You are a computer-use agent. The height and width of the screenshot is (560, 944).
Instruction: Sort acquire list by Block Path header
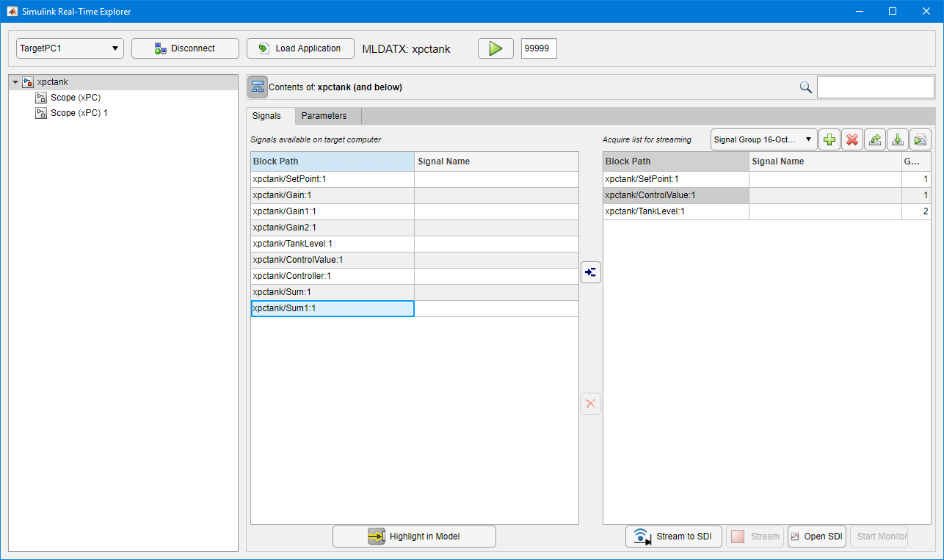pyautogui.click(x=676, y=161)
